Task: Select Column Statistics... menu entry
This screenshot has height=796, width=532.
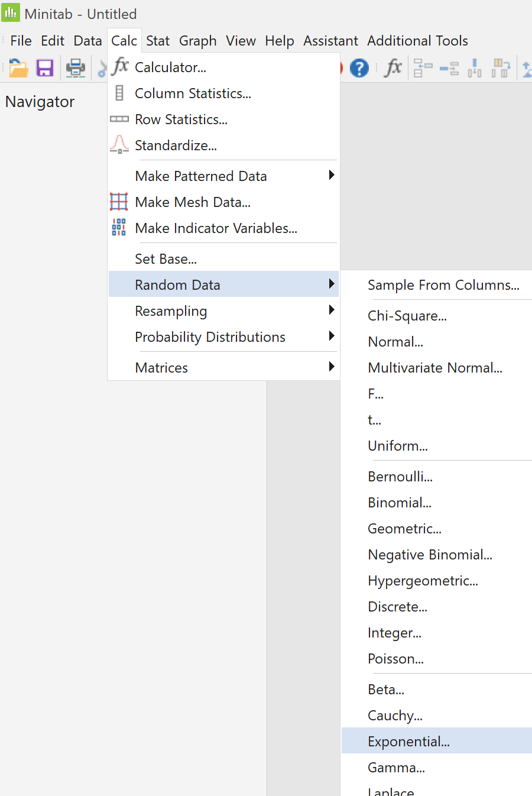Action: [224, 93]
